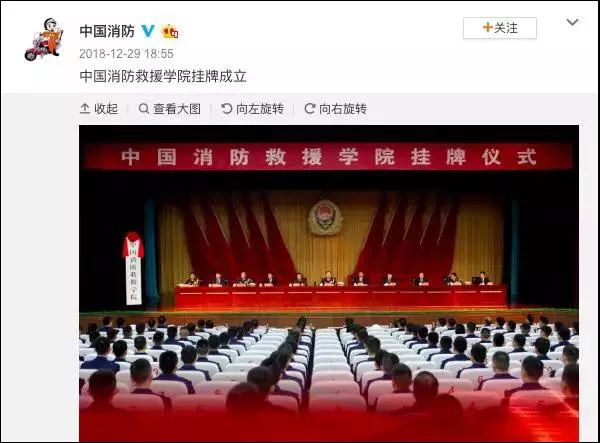
Task: Click the blue V verification badge
Action: (x=148, y=31)
